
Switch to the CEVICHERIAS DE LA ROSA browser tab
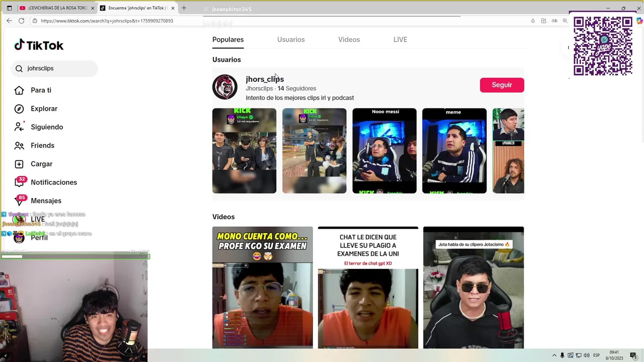(x=56, y=8)
